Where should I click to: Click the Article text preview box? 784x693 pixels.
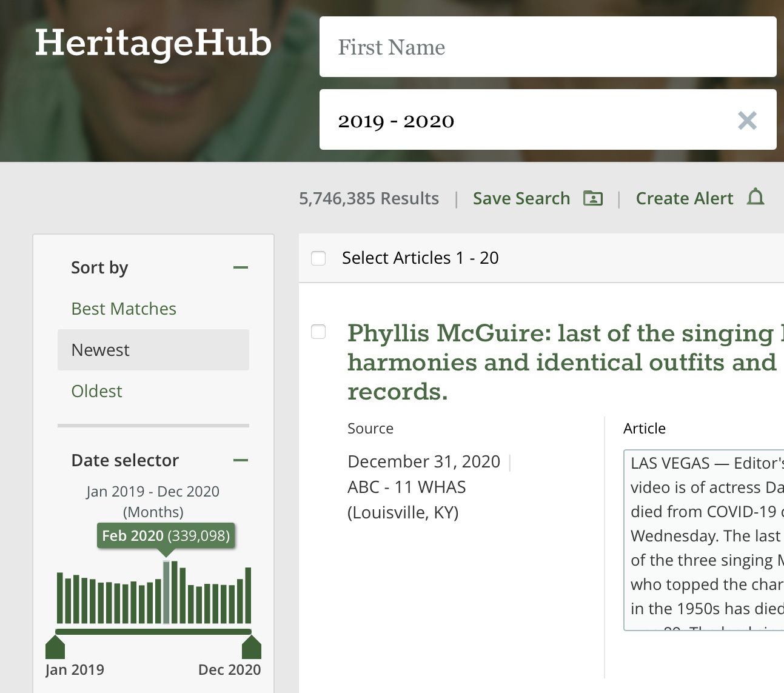703,540
